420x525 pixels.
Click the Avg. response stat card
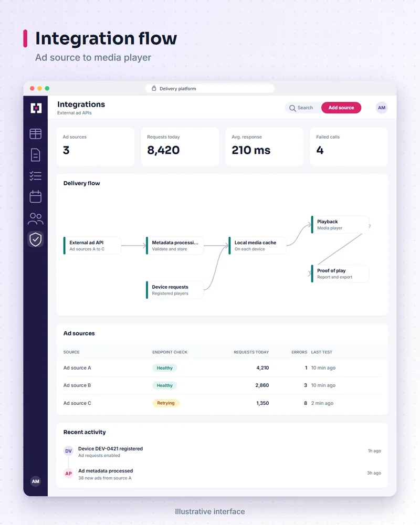pyautogui.click(x=264, y=146)
